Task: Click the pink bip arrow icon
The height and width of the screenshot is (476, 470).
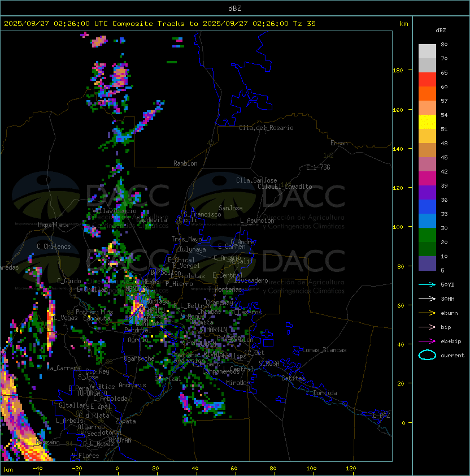Action: [427, 327]
